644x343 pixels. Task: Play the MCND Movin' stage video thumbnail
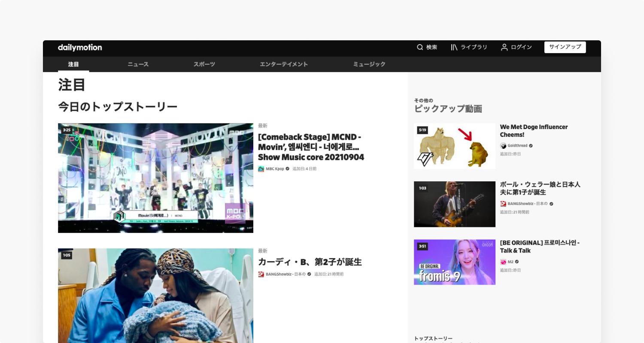click(x=155, y=178)
